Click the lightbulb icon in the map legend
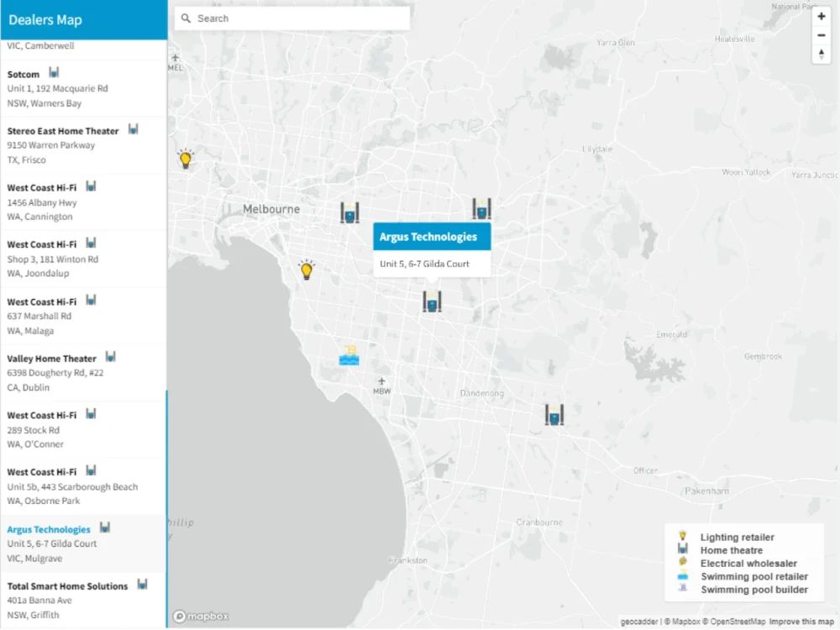Image resolution: width=840 pixels, height=630 pixels. (682, 537)
